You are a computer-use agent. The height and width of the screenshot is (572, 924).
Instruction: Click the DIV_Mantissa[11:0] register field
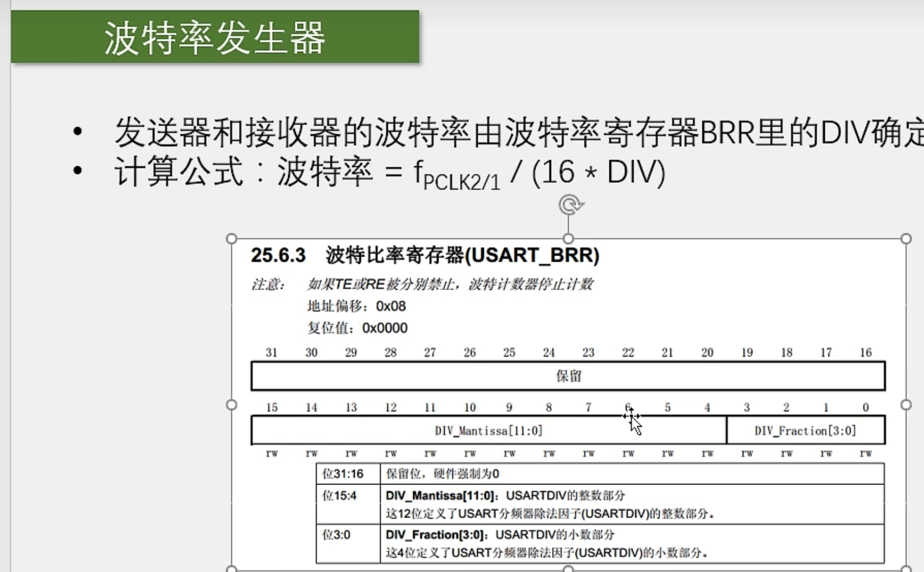488,431
